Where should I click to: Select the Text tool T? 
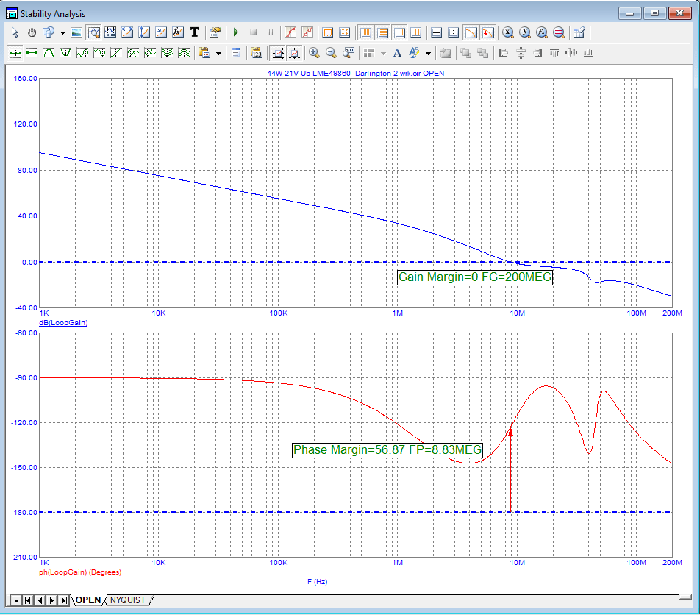(x=195, y=32)
